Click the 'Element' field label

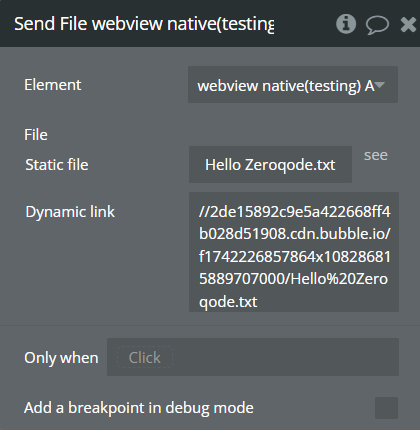(x=53, y=85)
